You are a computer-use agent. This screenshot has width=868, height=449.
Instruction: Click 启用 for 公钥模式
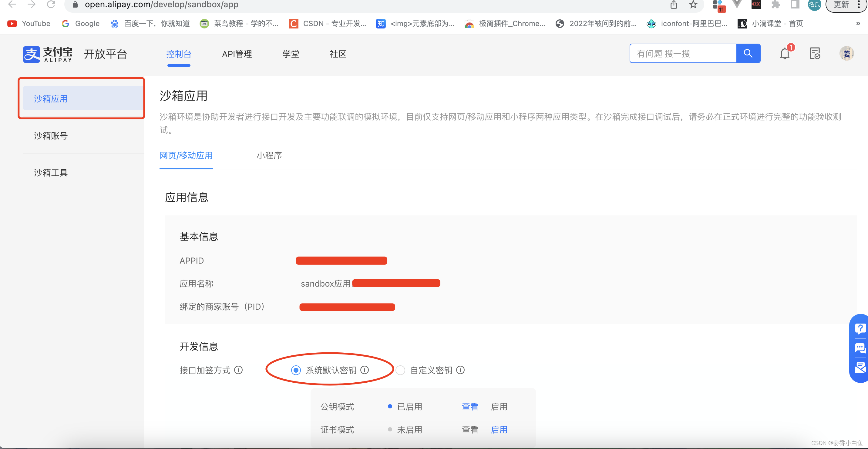click(x=499, y=407)
